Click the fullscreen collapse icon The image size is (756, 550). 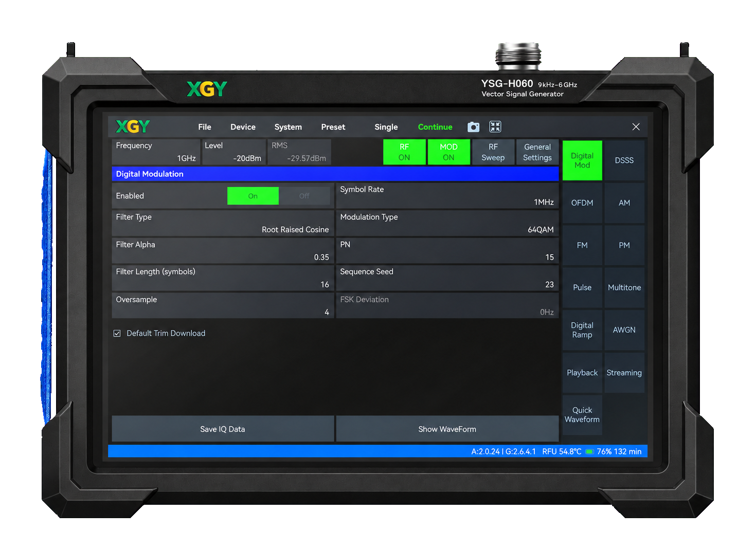[495, 127]
